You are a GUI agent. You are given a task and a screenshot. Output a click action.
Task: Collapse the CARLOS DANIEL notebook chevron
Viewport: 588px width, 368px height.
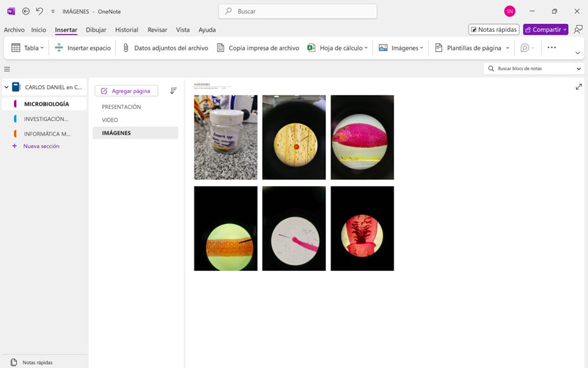point(7,87)
